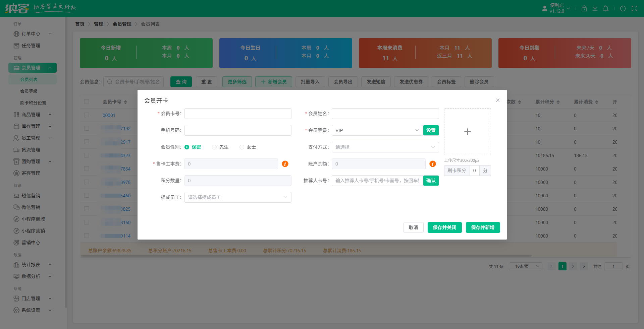Toggle fullscreen mode icon
644x329 pixels.
tap(634, 8)
